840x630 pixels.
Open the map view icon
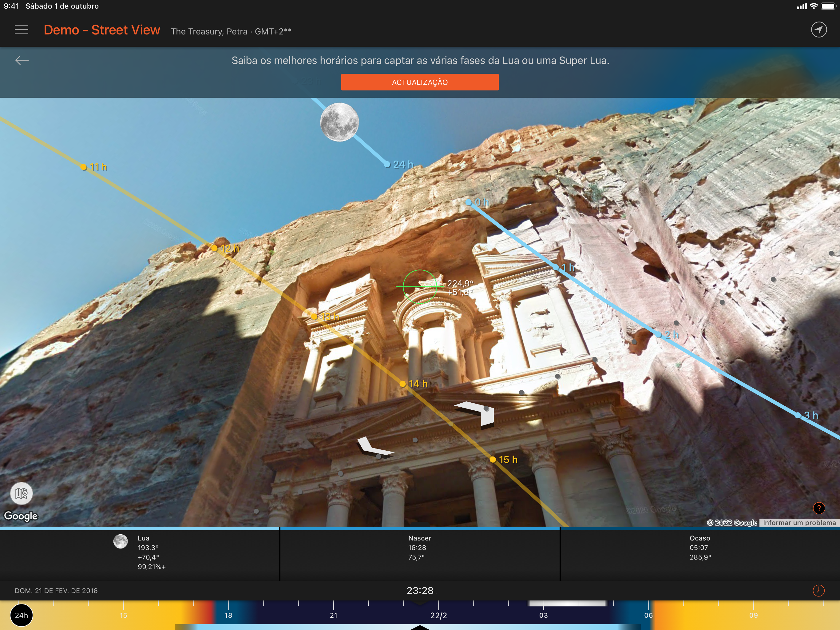click(x=22, y=493)
